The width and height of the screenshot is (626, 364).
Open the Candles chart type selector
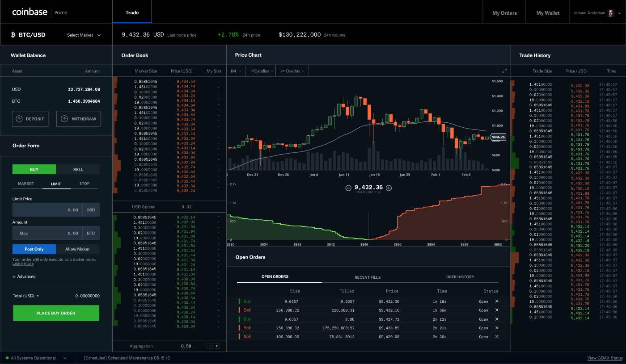point(260,71)
